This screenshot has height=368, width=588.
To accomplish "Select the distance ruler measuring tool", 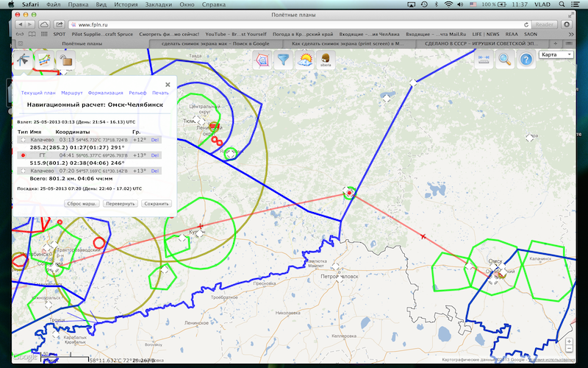I will tap(484, 60).
